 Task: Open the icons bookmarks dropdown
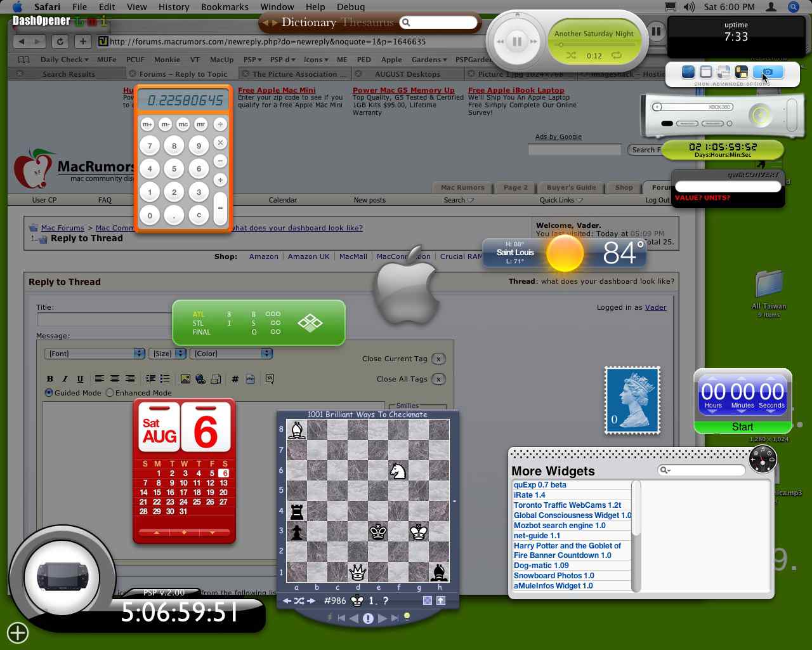(316, 60)
